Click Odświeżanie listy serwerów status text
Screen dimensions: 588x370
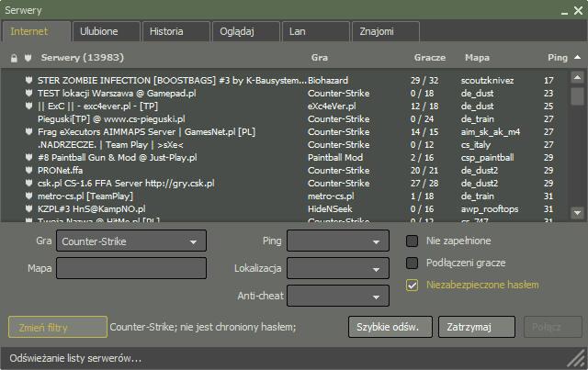pos(75,358)
